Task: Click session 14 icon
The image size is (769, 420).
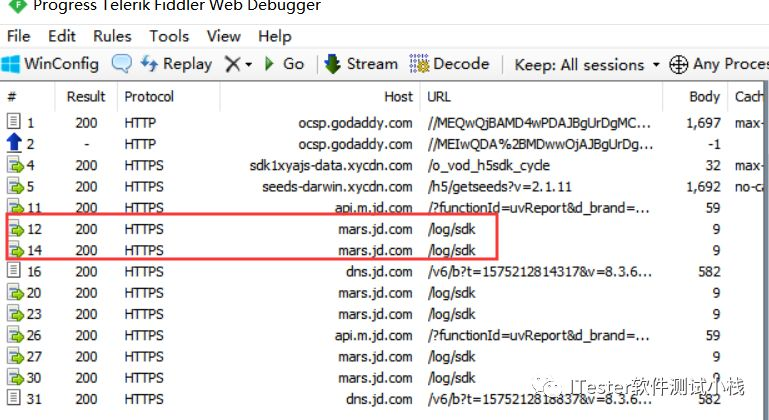Action: click(15, 250)
